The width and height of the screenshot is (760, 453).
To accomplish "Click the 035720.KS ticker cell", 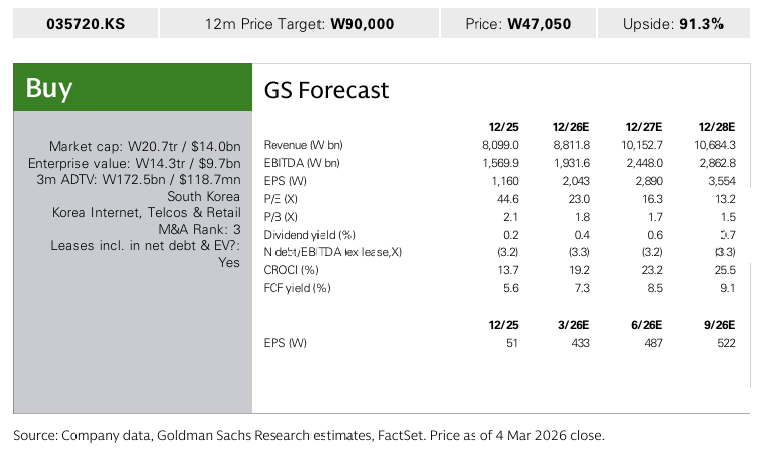I will coord(85,23).
